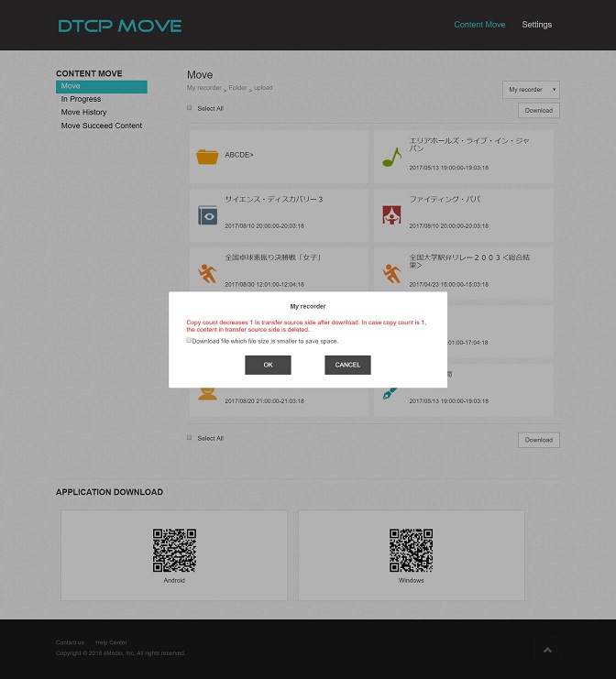Enable smaller file size download checkbox
616x679 pixels.
(x=190, y=340)
